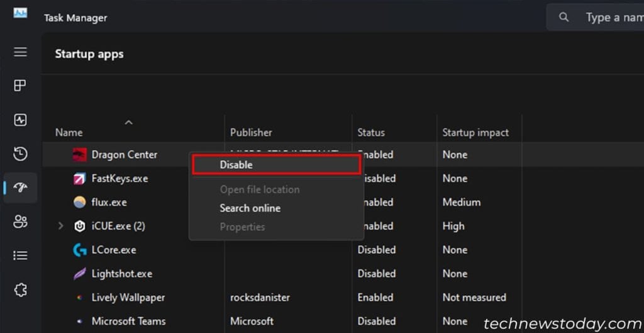
Task: Click the Microsoft publisher cell
Action: coord(252,321)
